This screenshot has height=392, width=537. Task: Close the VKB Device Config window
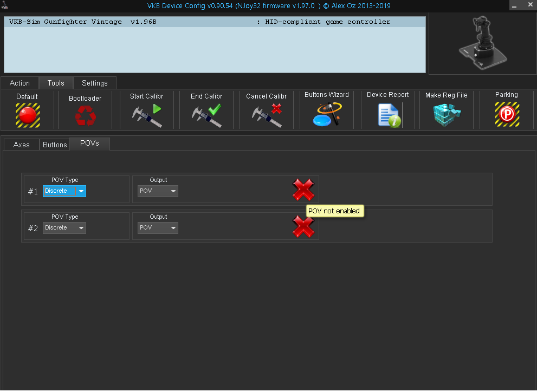click(530, 5)
